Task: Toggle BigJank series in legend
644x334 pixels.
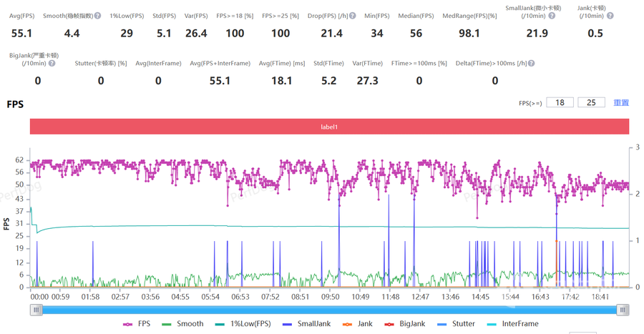Action: coord(404,324)
